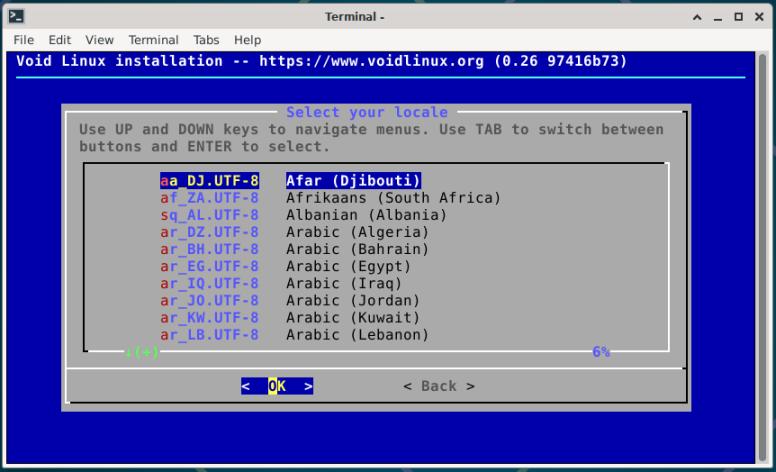Screen dimensions: 776x472
Task: Click the roll-up window arrow icon
Action: coord(697,17)
